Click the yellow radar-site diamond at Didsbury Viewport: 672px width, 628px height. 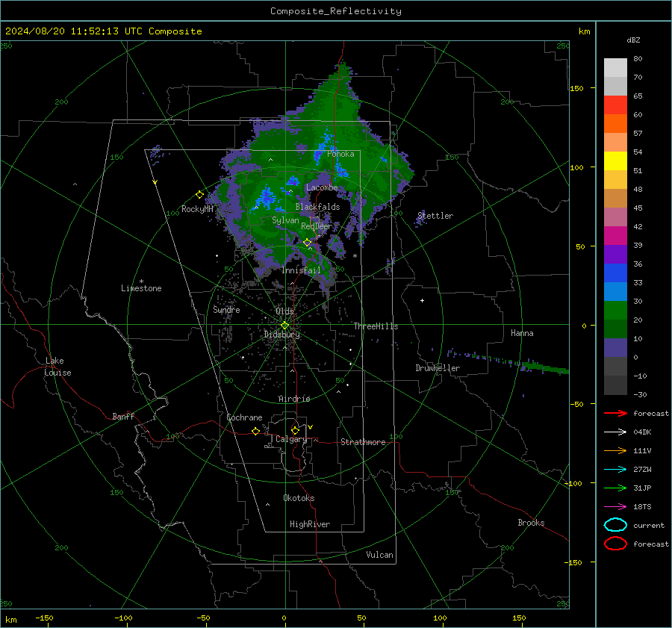tap(284, 326)
